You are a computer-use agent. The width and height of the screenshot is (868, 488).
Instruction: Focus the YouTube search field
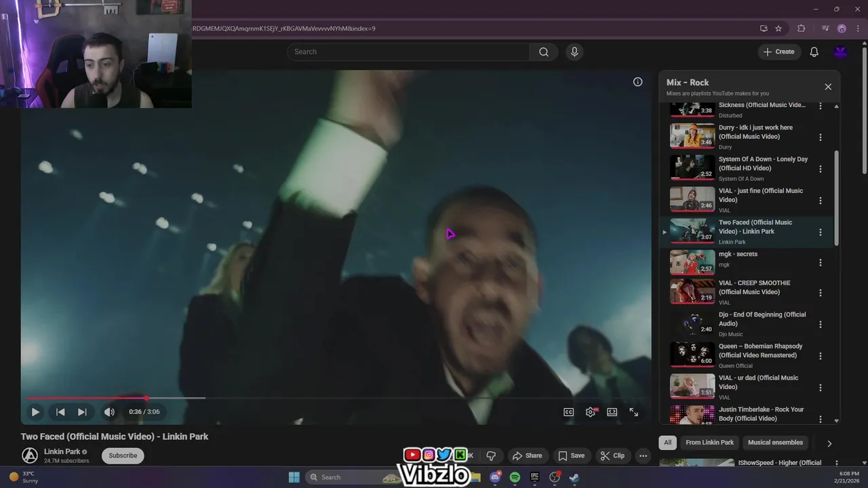pos(409,52)
